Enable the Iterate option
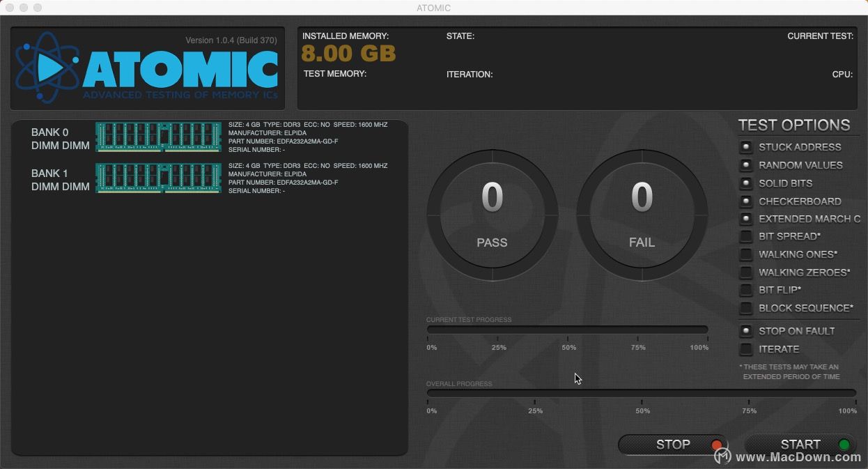868x469 pixels. (x=746, y=349)
